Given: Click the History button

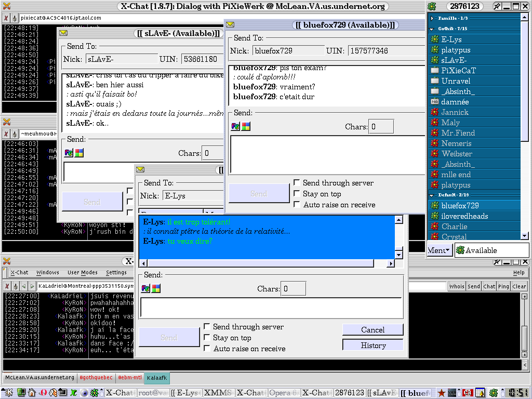Looking at the screenshot, I should [373, 345].
